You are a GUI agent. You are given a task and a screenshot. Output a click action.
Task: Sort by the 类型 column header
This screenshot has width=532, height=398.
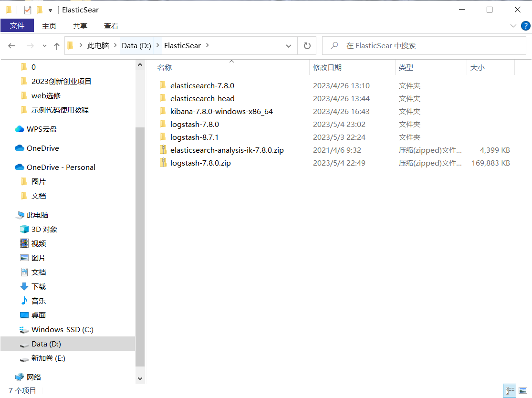pos(406,67)
